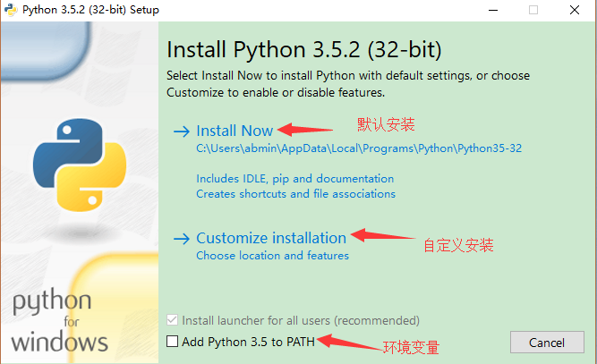Click the blue arrow beside Install Now
Image resolution: width=597 pixels, height=364 pixels.
click(x=182, y=131)
